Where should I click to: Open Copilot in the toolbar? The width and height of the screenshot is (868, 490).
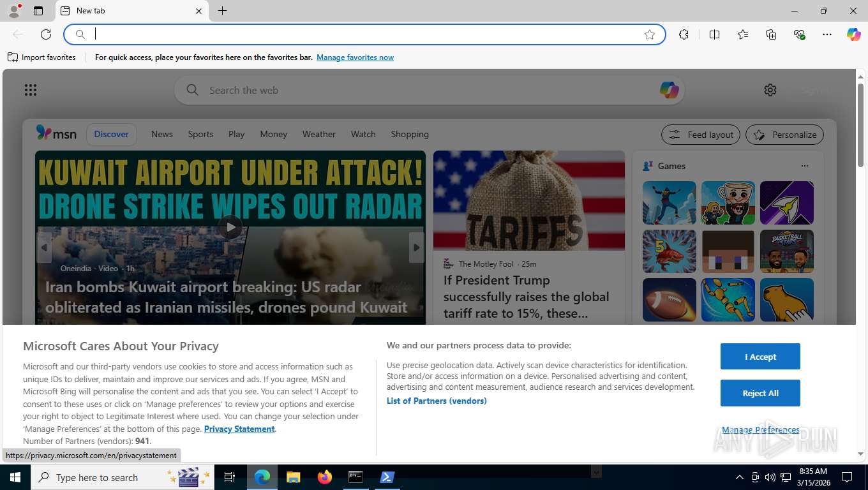(854, 34)
